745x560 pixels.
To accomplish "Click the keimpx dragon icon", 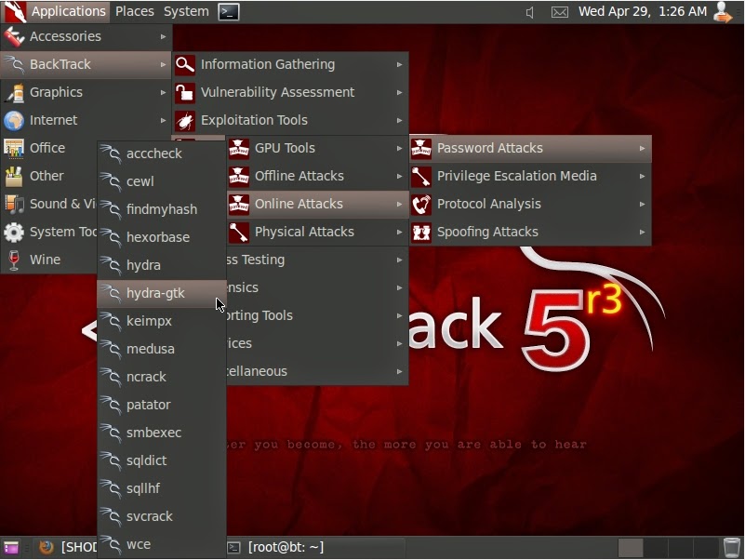I will tap(111, 321).
